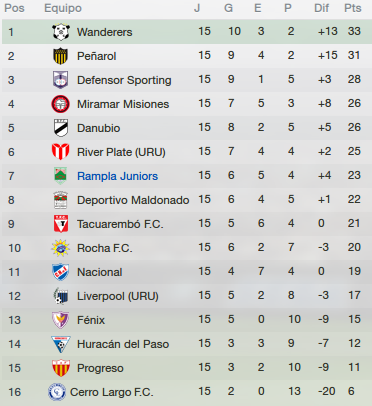Select the Fénix row in standings

pyautogui.click(x=186, y=320)
